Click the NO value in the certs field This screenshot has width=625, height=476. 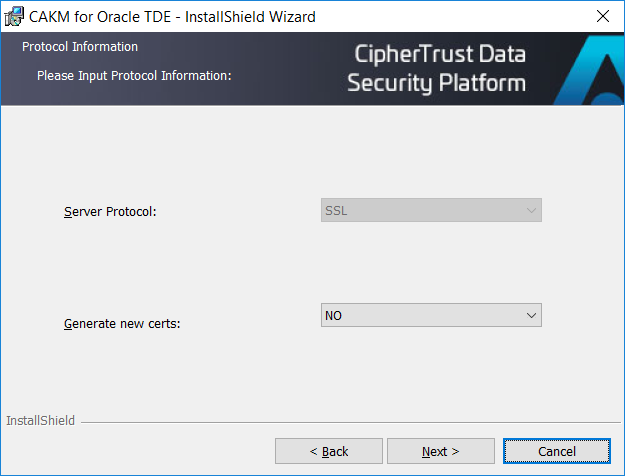click(x=334, y=315)
